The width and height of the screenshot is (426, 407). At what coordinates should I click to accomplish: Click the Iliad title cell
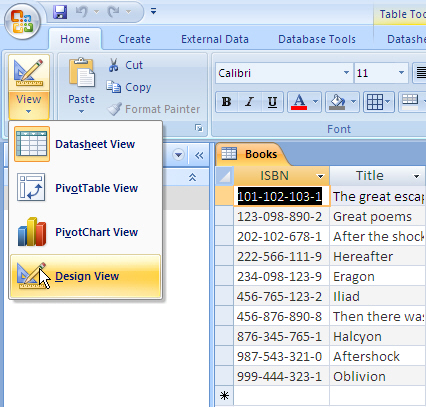[378, 297]
